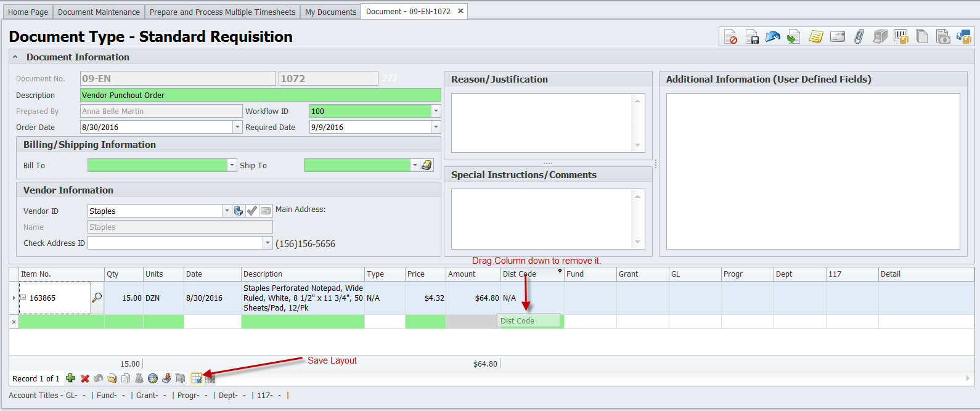Screen dimensions: 980x411
Task: Click the blue delivery truck icon
Action: [x=963, y=37]
